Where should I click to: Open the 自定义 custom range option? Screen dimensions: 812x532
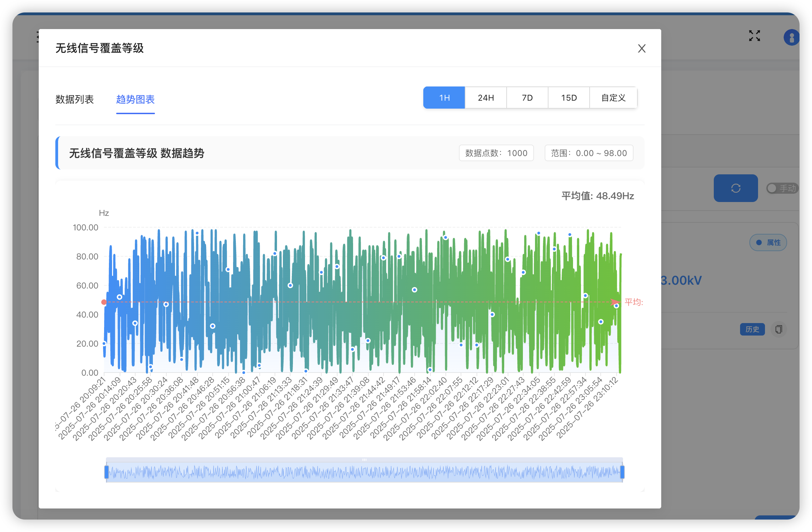pos(613,98)
